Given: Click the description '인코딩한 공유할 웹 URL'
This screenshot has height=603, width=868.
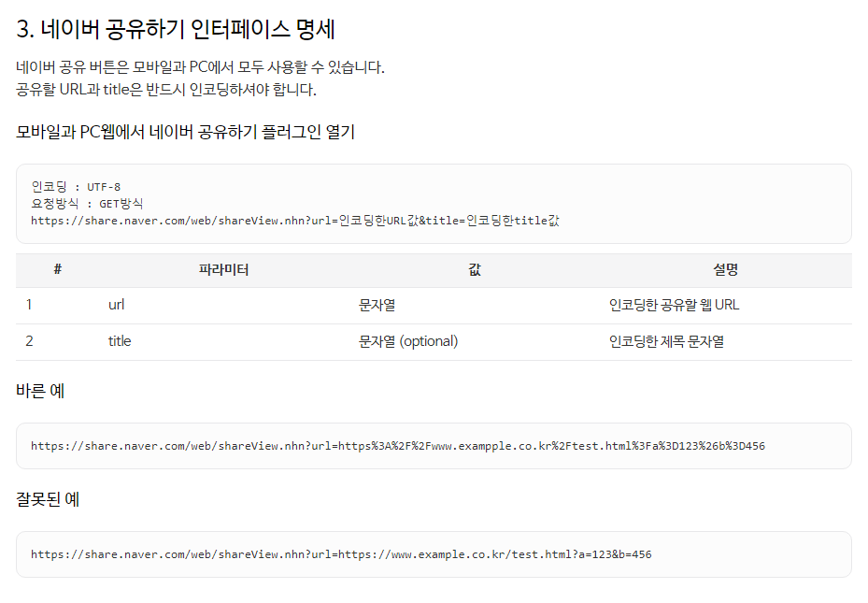Looking at the screenshot, I should coord(674,305).
